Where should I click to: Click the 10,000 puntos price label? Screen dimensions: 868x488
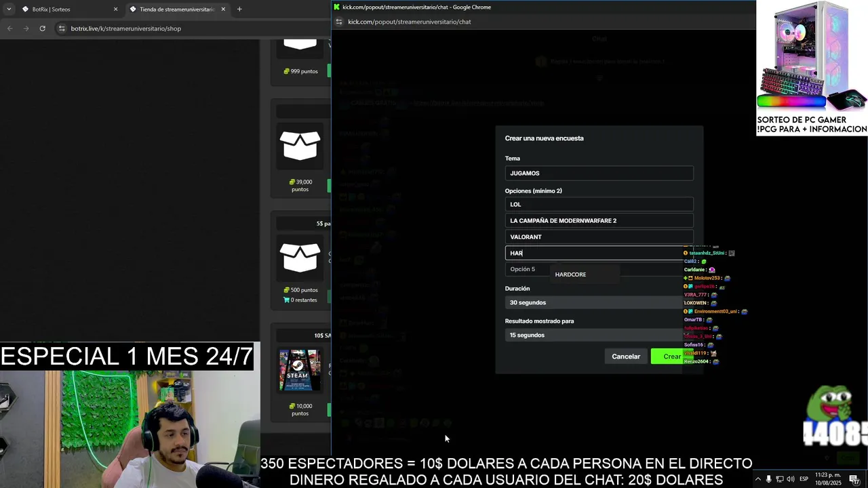click(300, 409)
